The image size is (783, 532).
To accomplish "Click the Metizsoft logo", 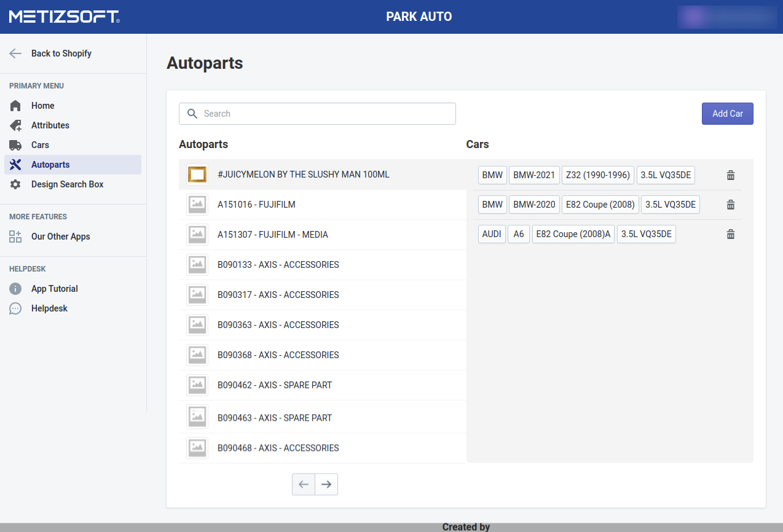I will tap(64, 17).
